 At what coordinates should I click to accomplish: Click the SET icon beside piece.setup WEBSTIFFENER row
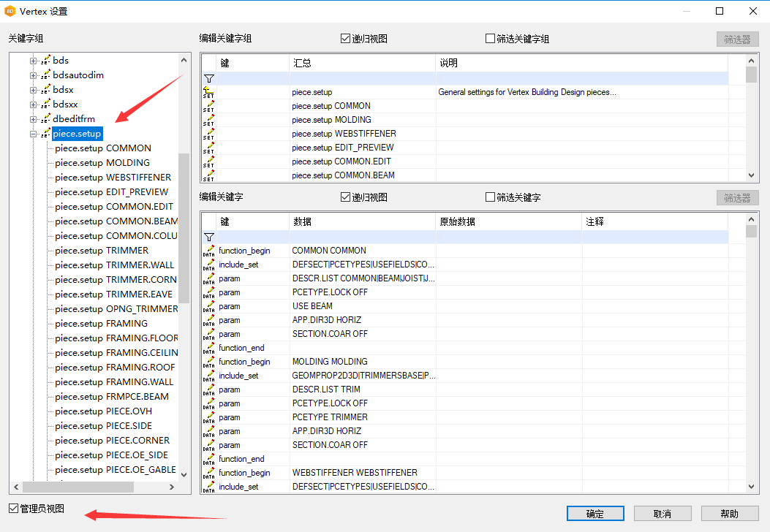[x=208, y=134]
